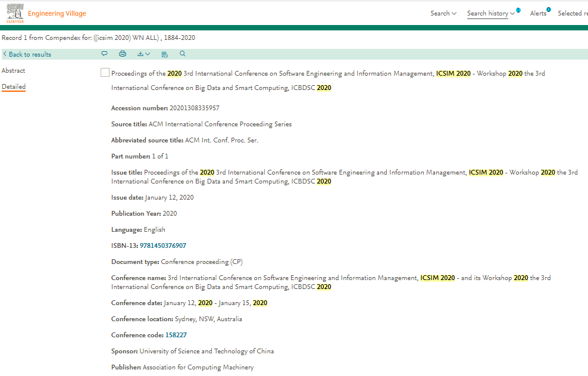Click the highlighted 'ICSIM 2020' in the record title

453,74
